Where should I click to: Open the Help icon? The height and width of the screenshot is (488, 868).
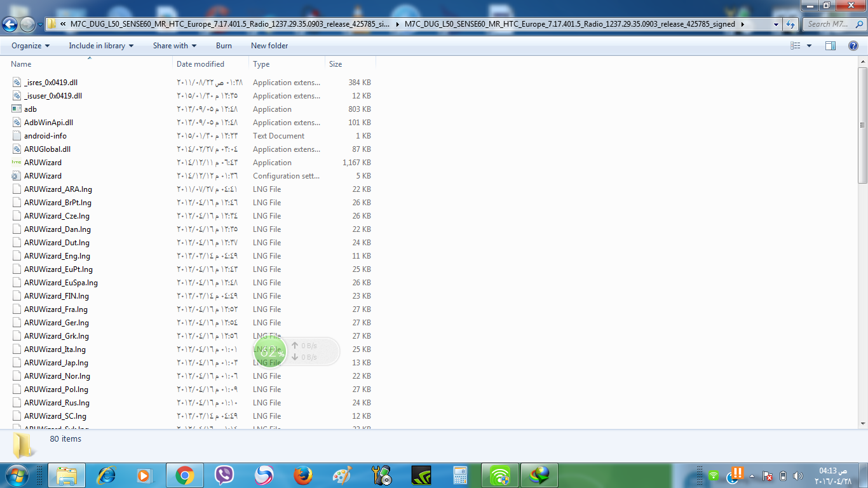[853, 46]
